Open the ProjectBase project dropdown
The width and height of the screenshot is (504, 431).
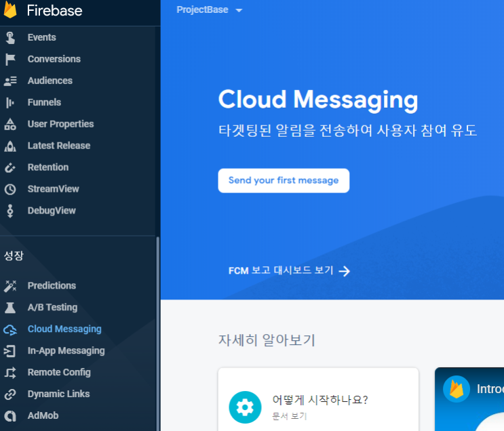tap(209, 10)
